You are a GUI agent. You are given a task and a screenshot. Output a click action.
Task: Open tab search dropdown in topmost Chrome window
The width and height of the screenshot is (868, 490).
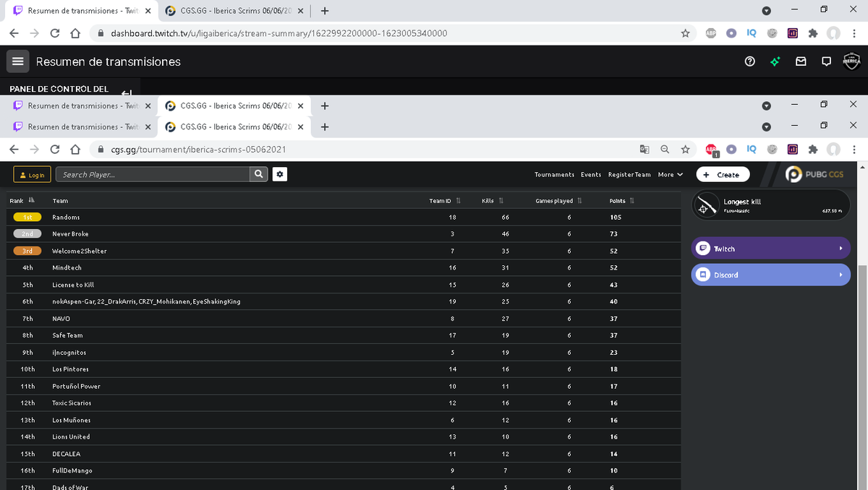click(766, 11)
